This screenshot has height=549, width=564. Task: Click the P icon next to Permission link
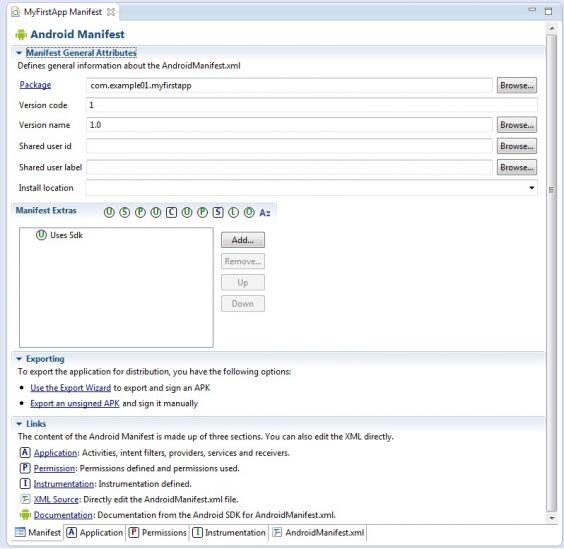(25, 468)
